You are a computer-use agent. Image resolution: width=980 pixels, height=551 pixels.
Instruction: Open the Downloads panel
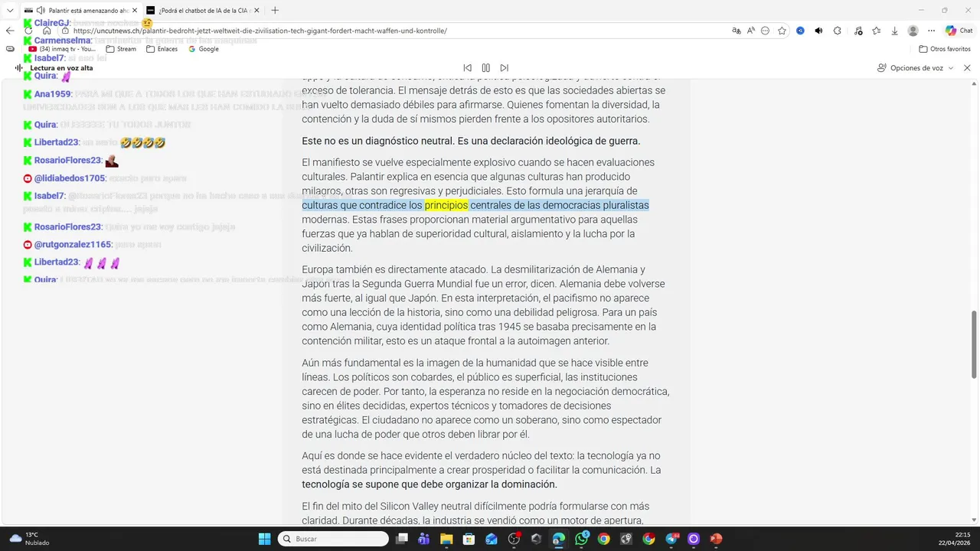(x=894, y=31)
